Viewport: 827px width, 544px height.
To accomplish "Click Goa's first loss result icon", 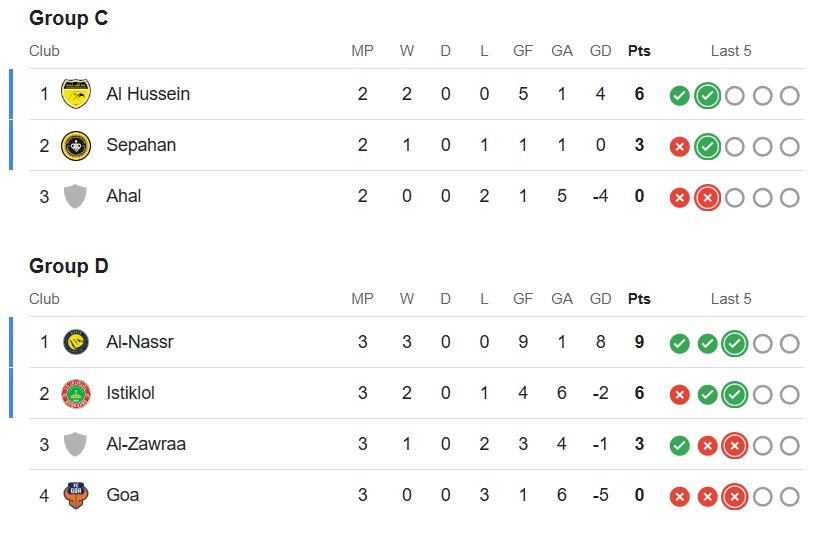I will (x=679, y=496).
